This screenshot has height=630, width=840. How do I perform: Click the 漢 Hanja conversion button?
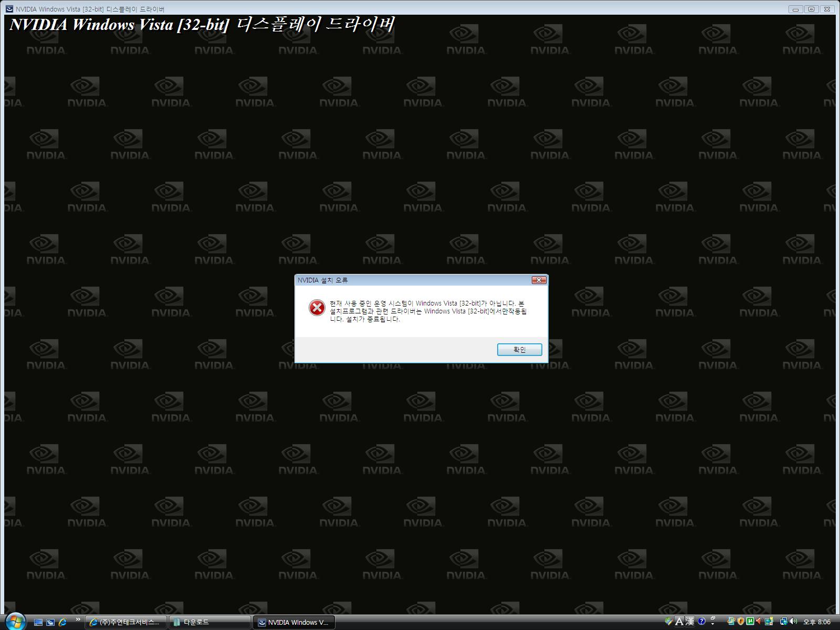pyautogui.click(x=689, y=622)
